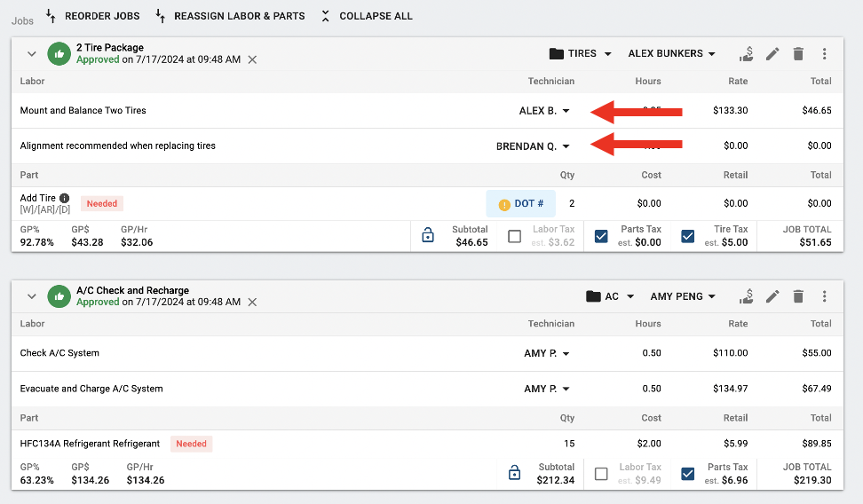Click the quantity 15 for refrigerant
Screen dimensions: 863x504
click(x=569, y=444)
